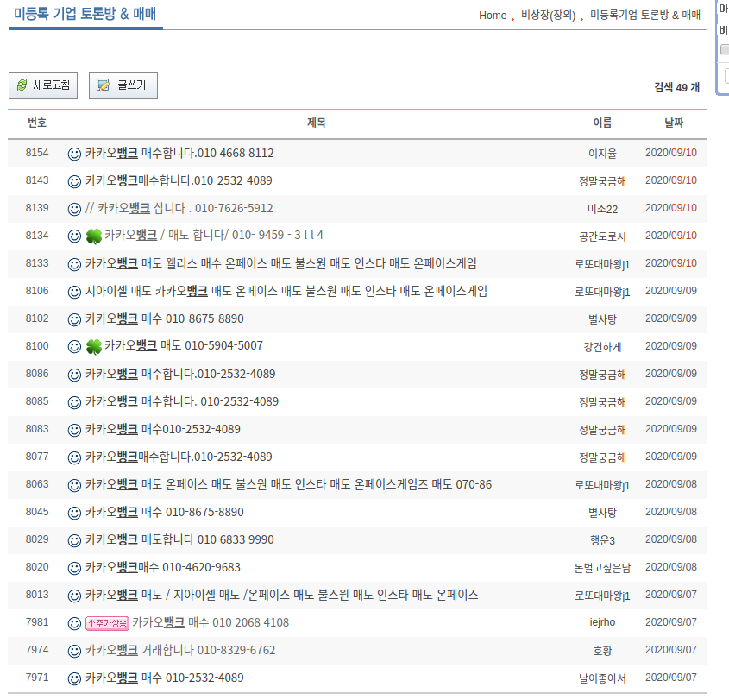Viewport: 729px width, 700px height.
Task: Click smiley icon of post 8045
Action: click(74, 513)
